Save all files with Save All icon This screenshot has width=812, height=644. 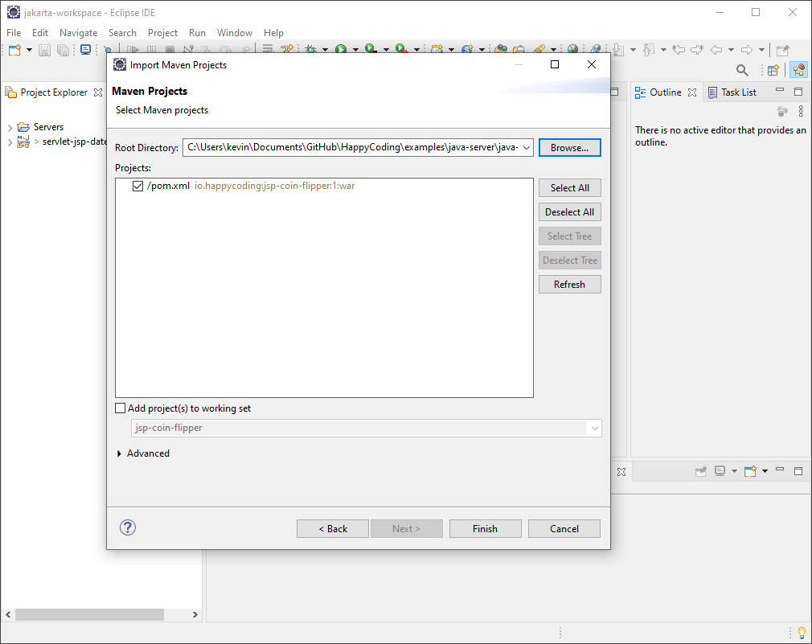[63, 50]
